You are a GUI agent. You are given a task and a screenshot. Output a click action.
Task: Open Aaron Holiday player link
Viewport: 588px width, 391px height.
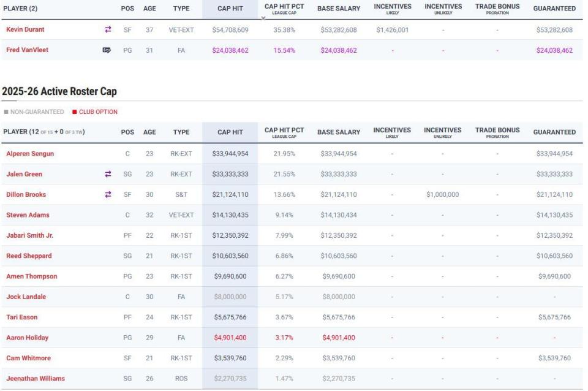[28, 338]
